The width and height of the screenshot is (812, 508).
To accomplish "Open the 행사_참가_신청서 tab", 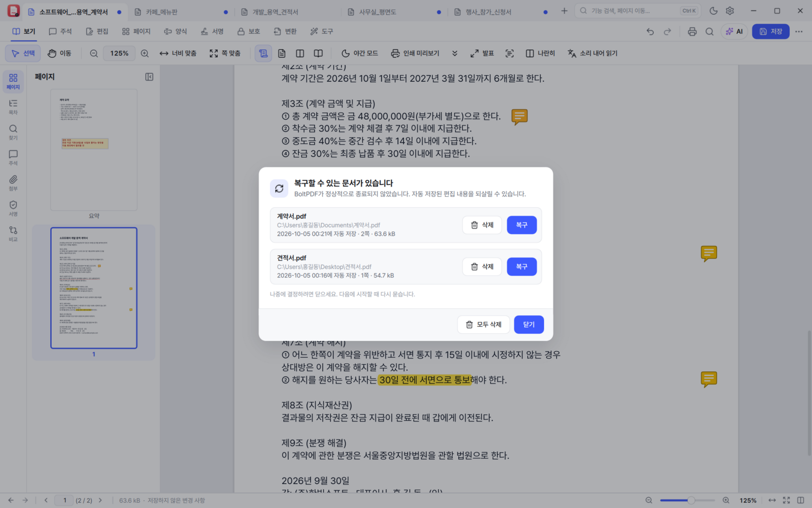I will tap(500, 12).
